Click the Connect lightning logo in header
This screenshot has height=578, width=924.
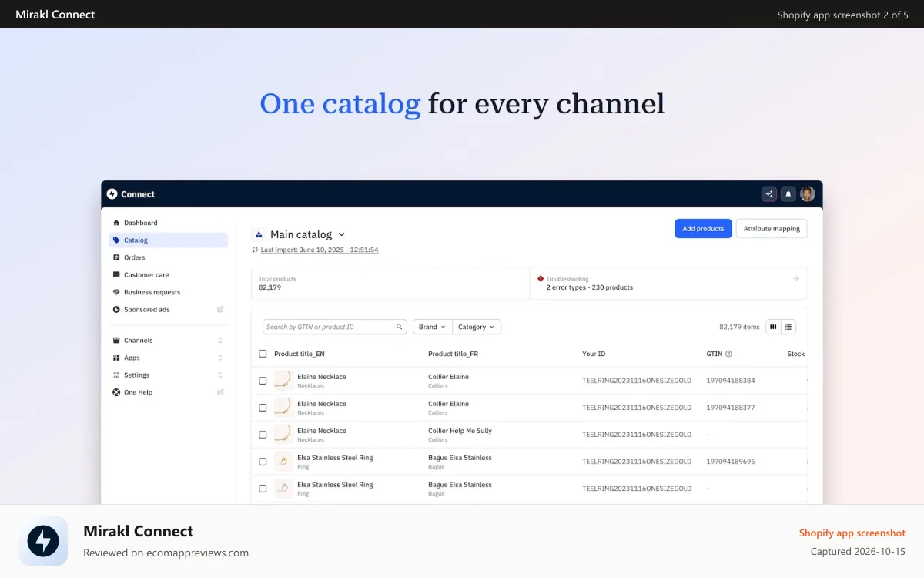[112, 194]
